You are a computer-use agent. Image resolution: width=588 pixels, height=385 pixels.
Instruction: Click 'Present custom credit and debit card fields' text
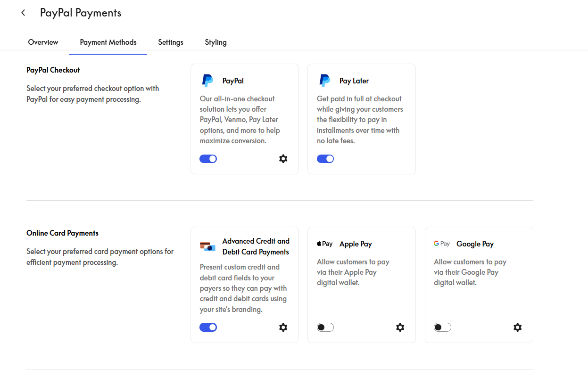click(x=243, y=288)
